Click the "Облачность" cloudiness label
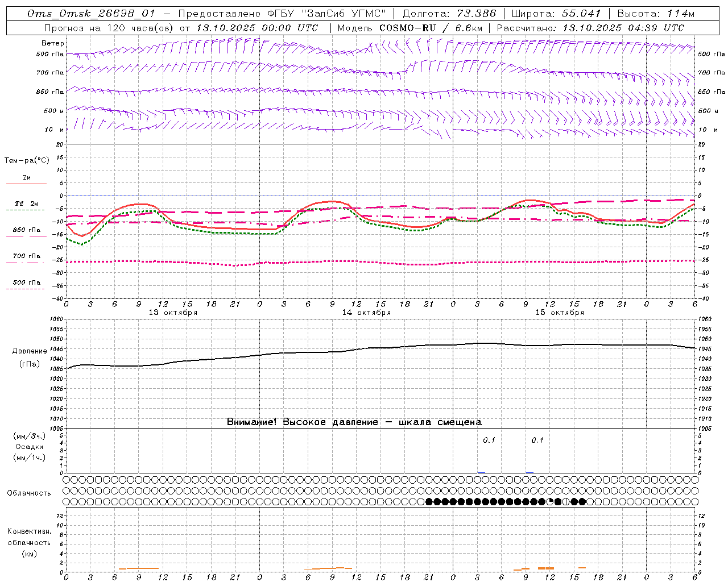 point(29,493)
